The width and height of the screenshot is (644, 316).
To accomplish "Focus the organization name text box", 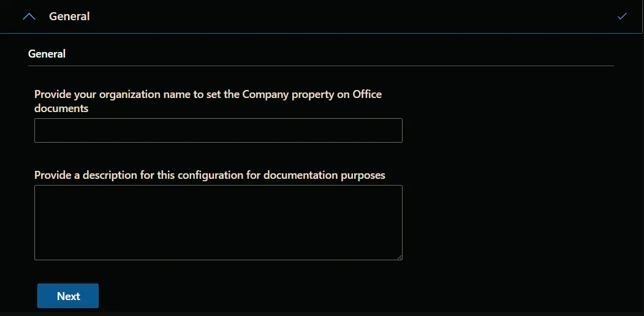I will [x=218, y=130].
